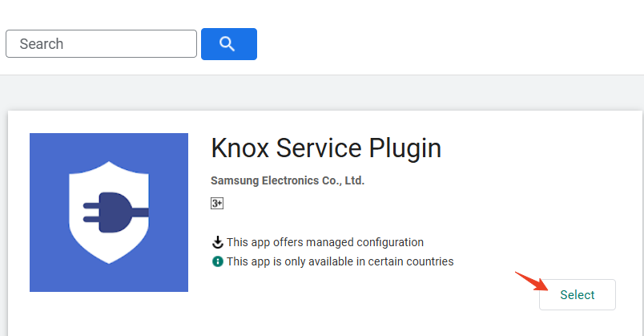This screenshot has height=336, width=644.
Task: Click the 3+ content rating badge
Action: click(217, 203)
